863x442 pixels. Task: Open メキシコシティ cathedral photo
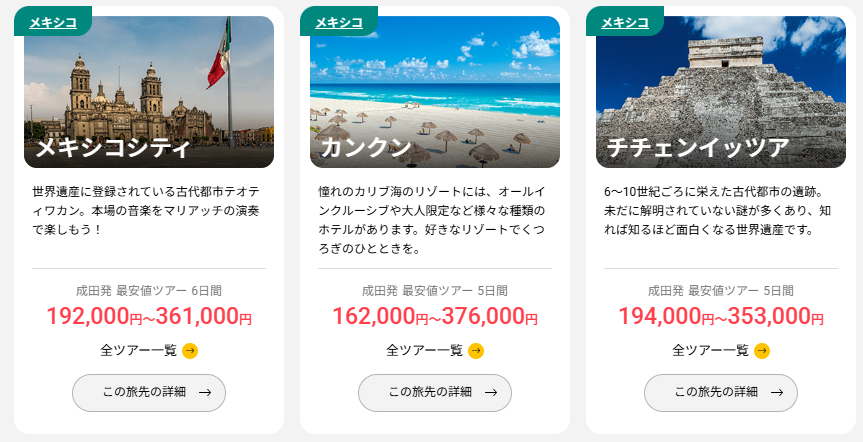[x=149, y=90]
